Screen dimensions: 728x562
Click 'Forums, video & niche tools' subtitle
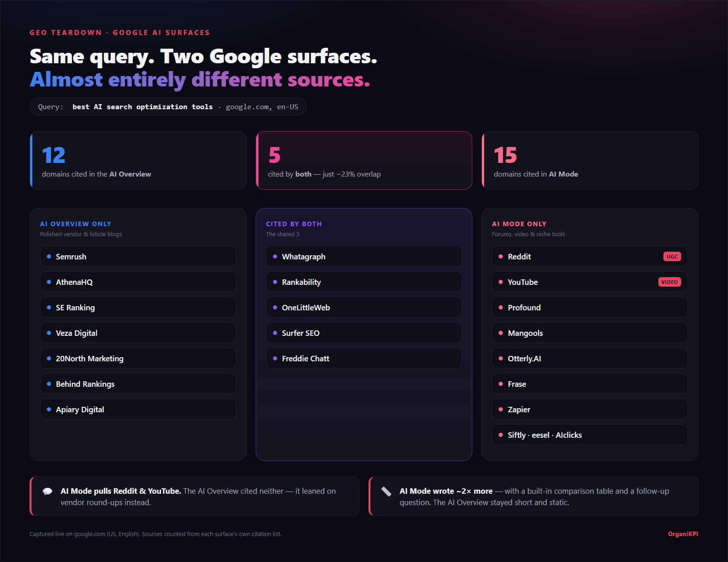(528, 234)
